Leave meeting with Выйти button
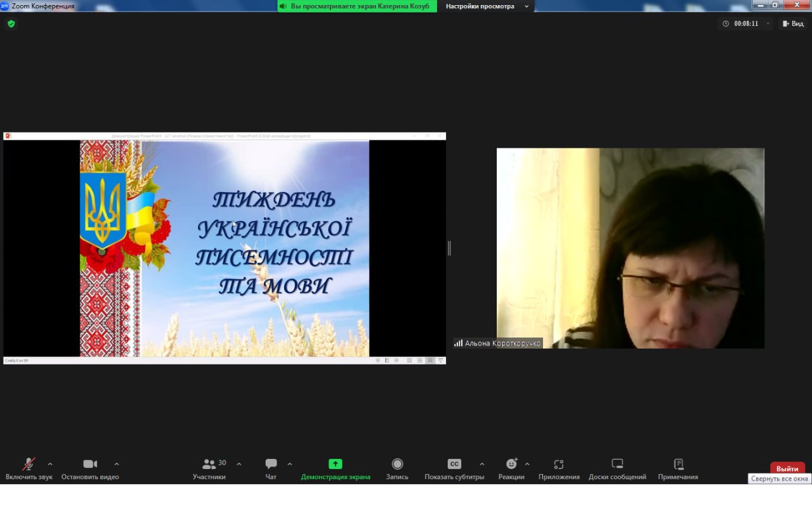The width and height of the screenshot is (812, 509). click(787, 468)
